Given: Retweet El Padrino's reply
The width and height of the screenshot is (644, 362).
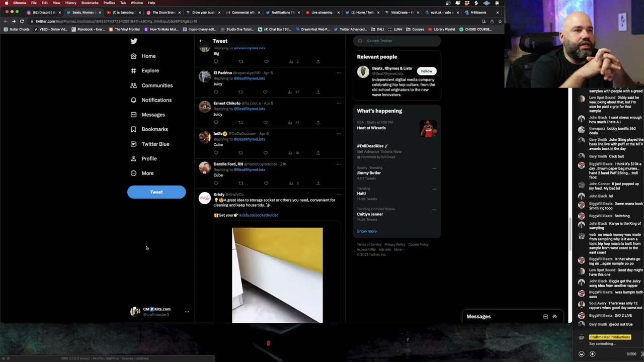Looking at the screenshot, I should pyautogui.click(x=240, y=92).
